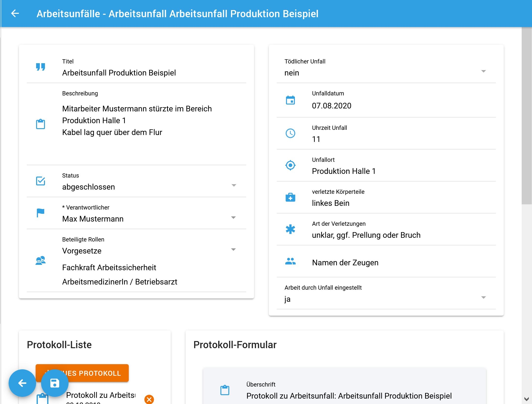Open the Beteiligte Rollen dropdown arrow
This screenshot has width=532, height=404.
(x=234, y=250)
